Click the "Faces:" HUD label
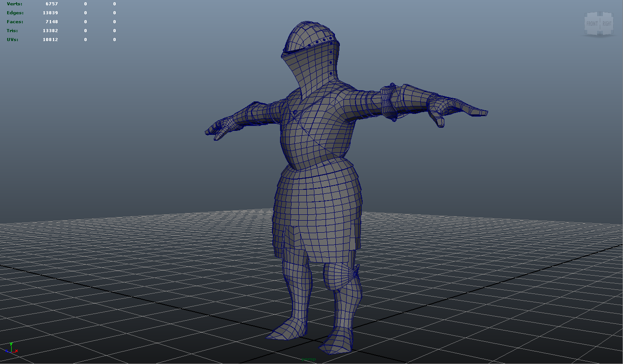This screenshot has height=364, width=623. click(15, 22)
